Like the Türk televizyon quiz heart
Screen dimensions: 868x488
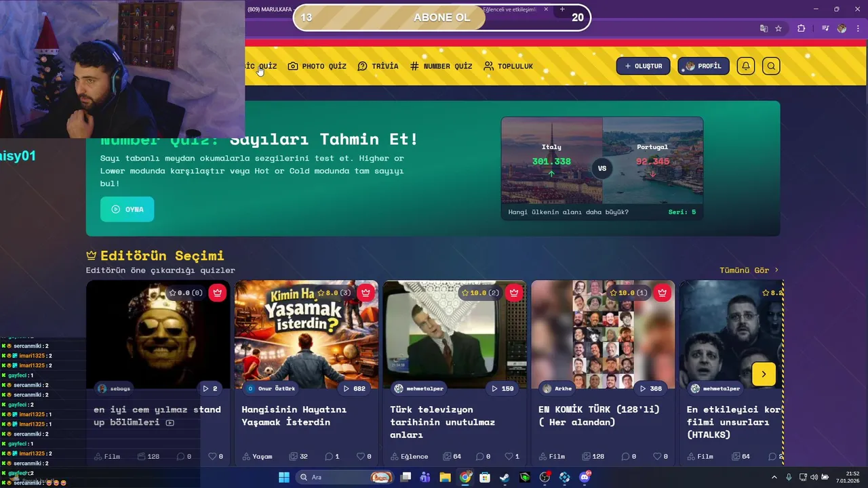[513, 456]
